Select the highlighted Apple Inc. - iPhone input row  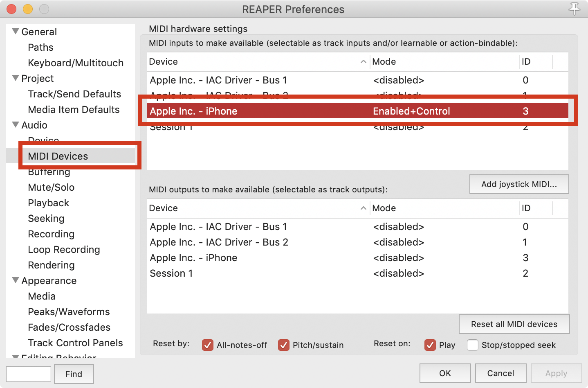(358, 111)
